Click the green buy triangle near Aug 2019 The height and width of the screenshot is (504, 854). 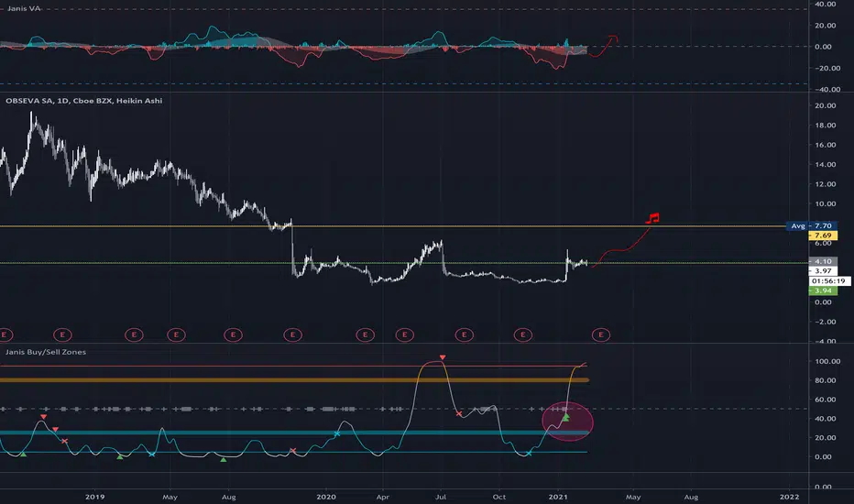click(224, 460)
